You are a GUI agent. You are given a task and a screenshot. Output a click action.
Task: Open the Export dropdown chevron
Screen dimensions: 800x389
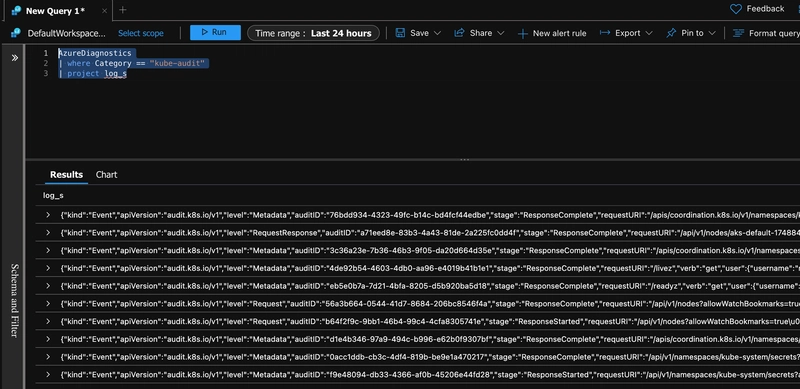[649, 33]
